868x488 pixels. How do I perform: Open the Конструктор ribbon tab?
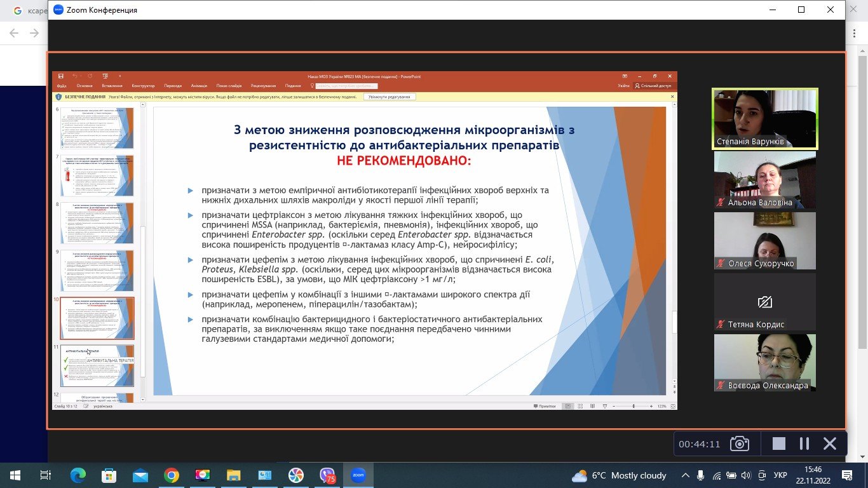143,86
